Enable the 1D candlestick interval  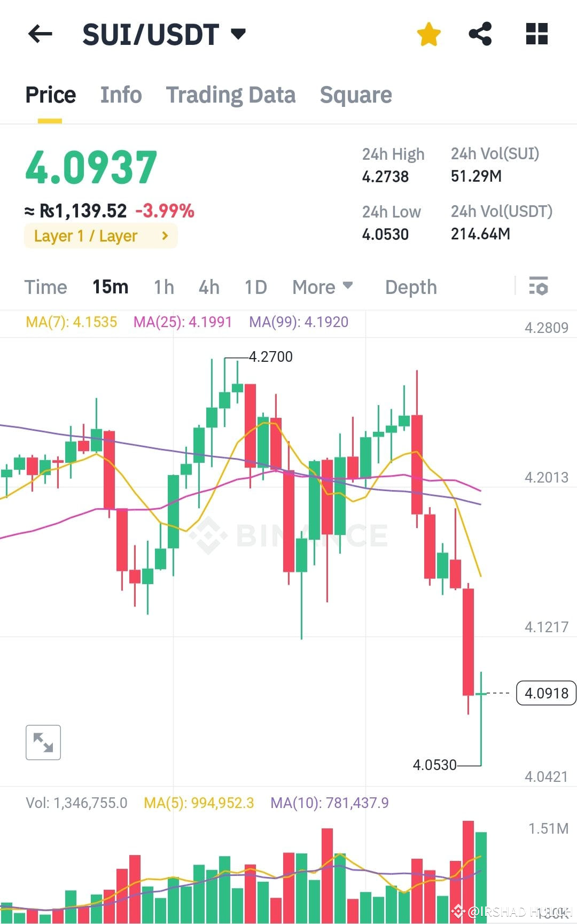coord(255,287)
